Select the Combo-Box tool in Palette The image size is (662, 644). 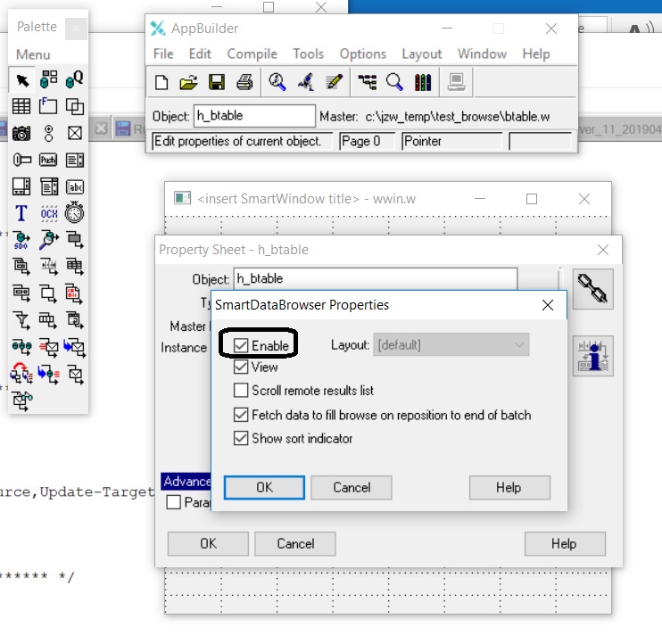48,186
